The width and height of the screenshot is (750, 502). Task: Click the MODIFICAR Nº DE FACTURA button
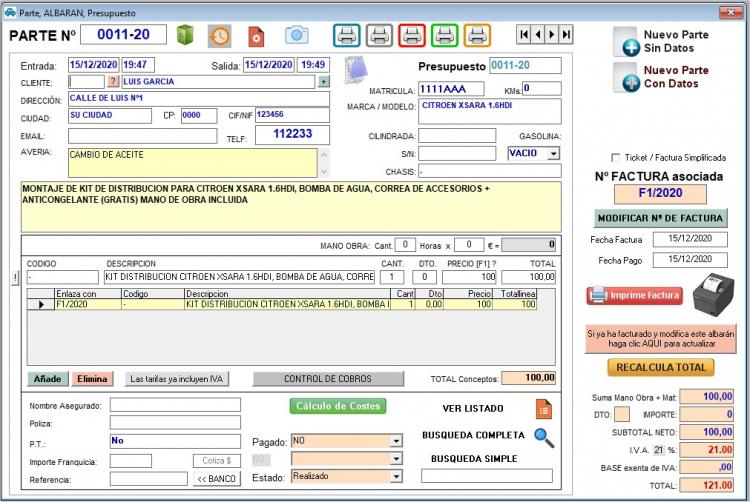click(661, 218)
